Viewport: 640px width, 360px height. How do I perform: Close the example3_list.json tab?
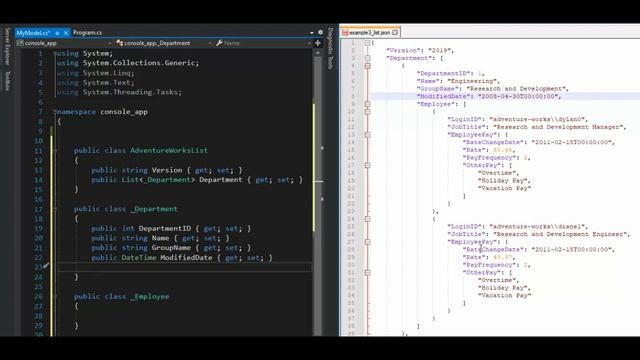click(x=395, y=32)
